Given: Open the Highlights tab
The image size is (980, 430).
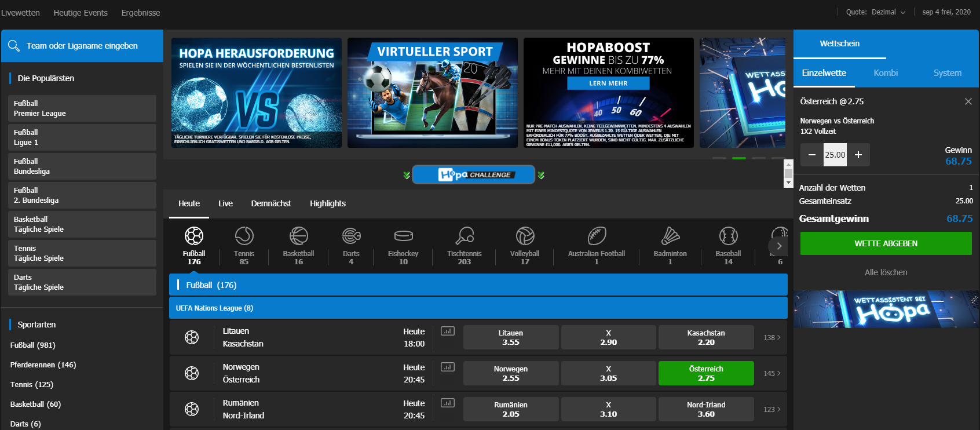Looking at the screenshot, I should point(327,203).
